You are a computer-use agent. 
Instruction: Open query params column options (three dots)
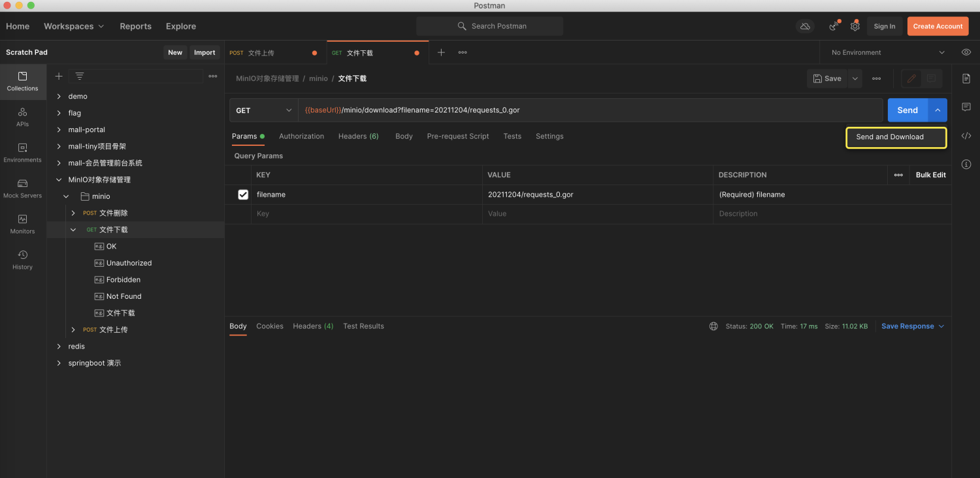pyautogui.click(x=898, y=175)
